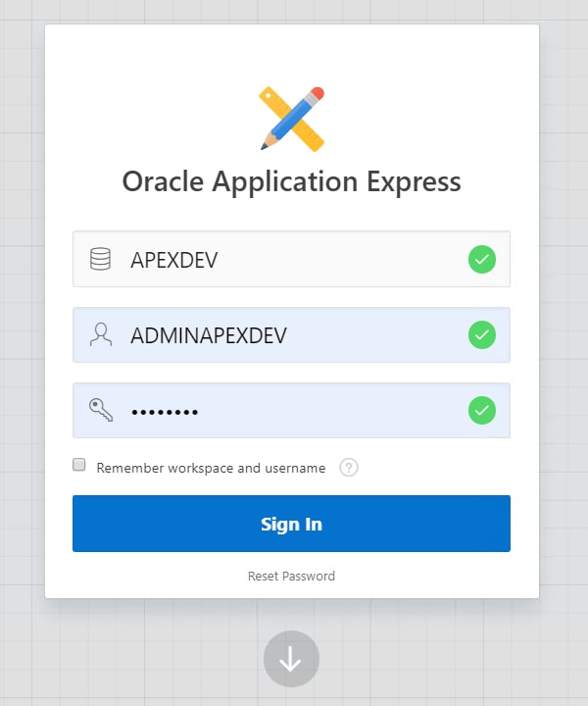
Task: Click the database icon in workspace field
Action: [x=100, y=260]
